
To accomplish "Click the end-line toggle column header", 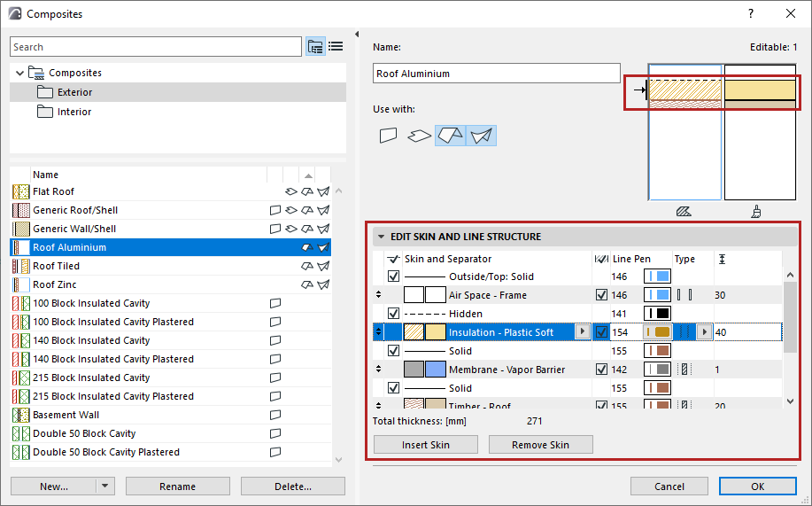I will click(x=600, y=259).
